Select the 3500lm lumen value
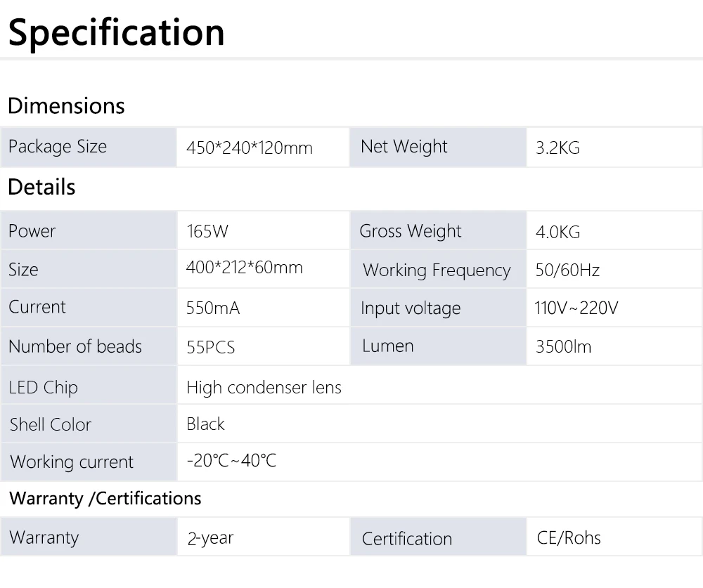The height and width of the screenshot is (588, 703). (564, 347)
